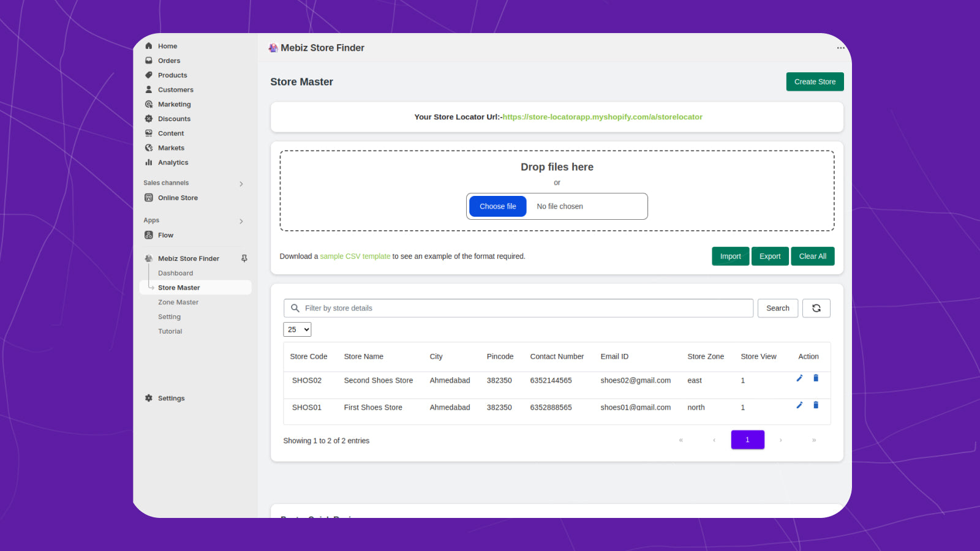
Task: Click the search magnifier icon in filter
Action: (x=295, y=308)
